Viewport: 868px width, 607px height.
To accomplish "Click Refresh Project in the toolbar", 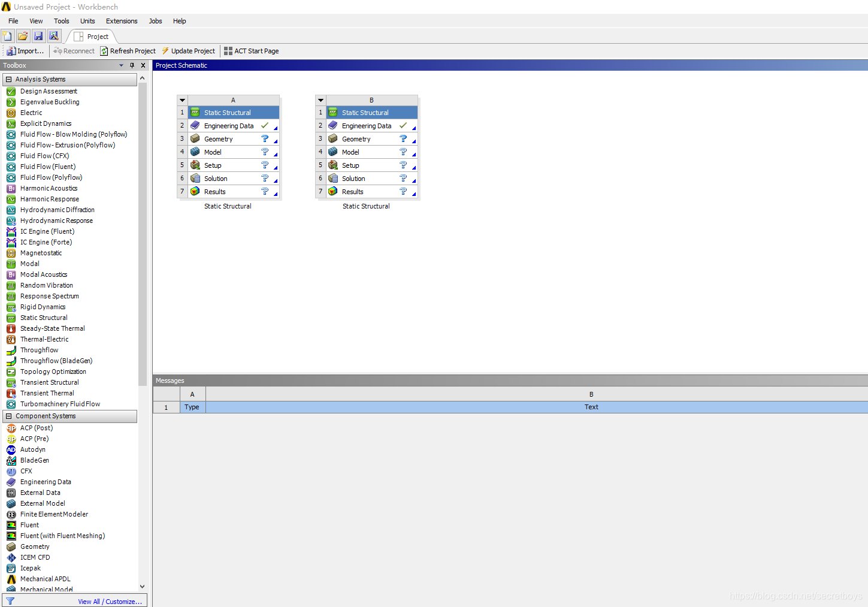I will tap(128, 51).
